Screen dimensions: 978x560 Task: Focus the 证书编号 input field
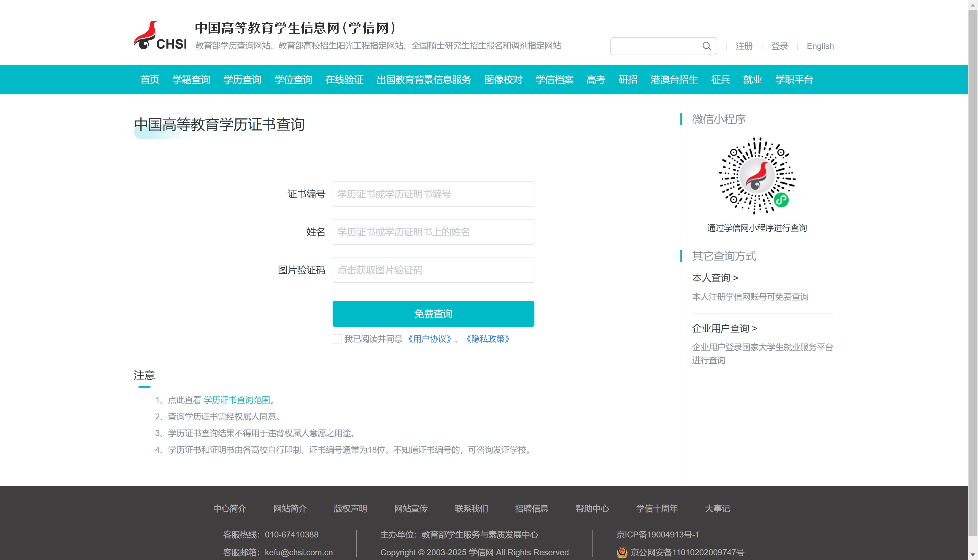click(x=433, y=194)
